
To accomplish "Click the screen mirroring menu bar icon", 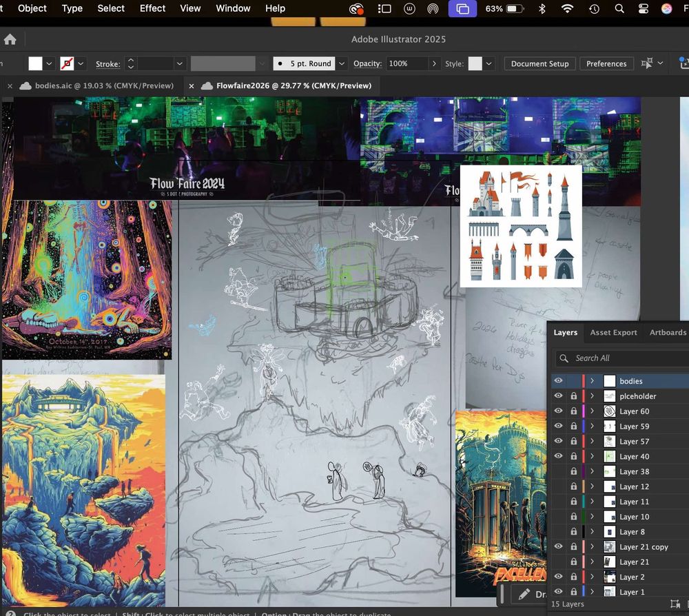I will click(x=462, y=9).
